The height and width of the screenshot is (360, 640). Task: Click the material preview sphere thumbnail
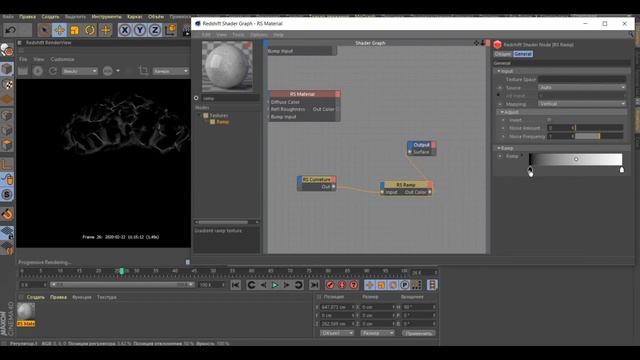click(227, 66)
